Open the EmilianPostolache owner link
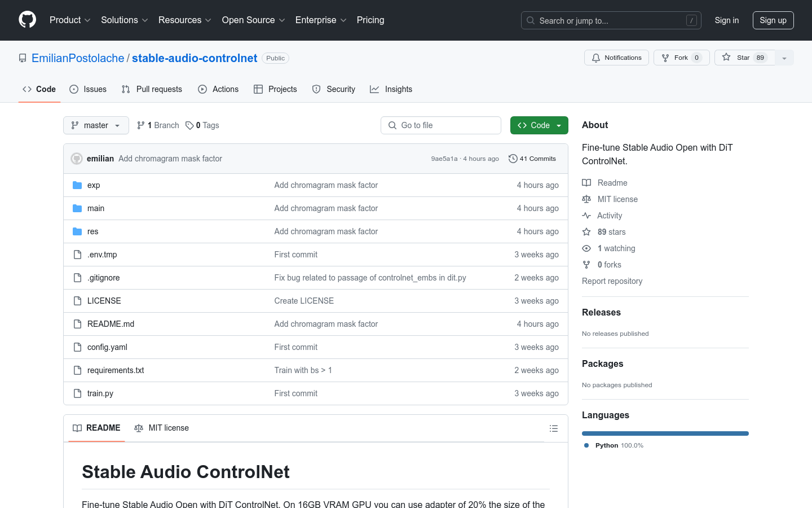 coord(78,58)
